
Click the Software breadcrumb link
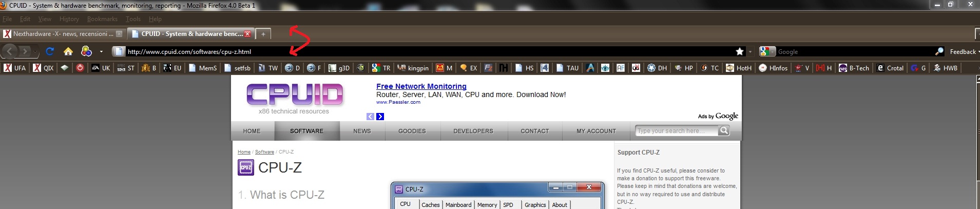[264, 152]
